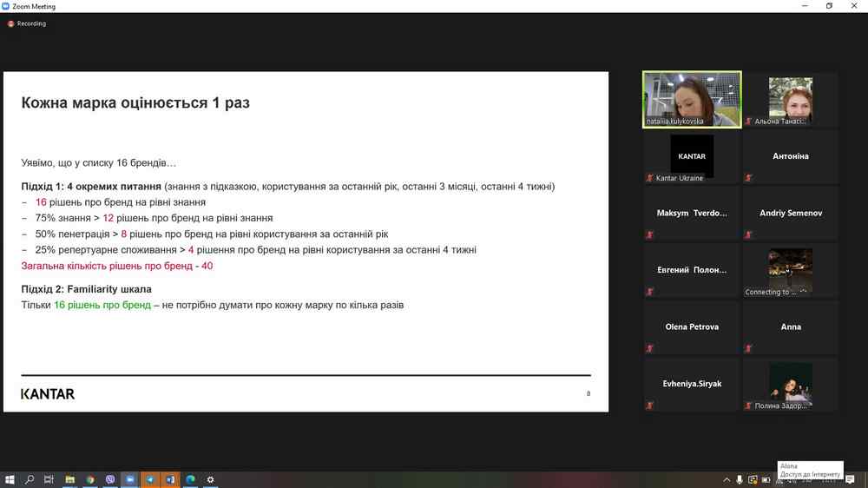Viewport: 868px width, 488px height.
Task: Expand hidden system tray icons
Action: click(x=727, y=479)
